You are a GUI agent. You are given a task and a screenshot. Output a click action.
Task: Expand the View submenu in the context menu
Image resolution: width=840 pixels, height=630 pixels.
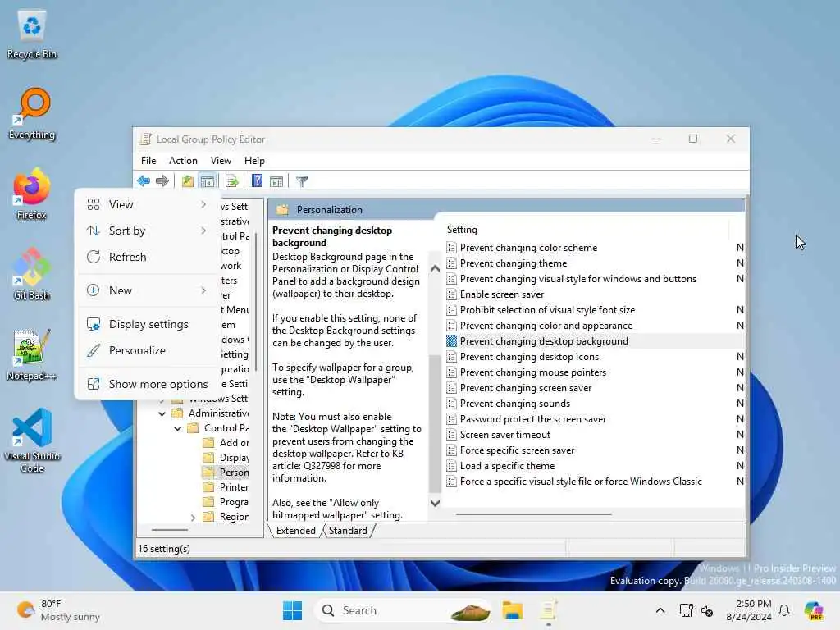[146, 204]
